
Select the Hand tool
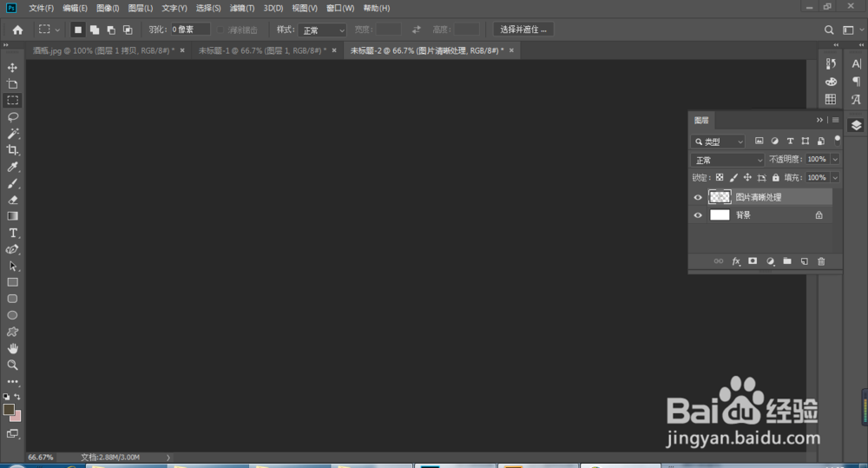click(12, 348)
